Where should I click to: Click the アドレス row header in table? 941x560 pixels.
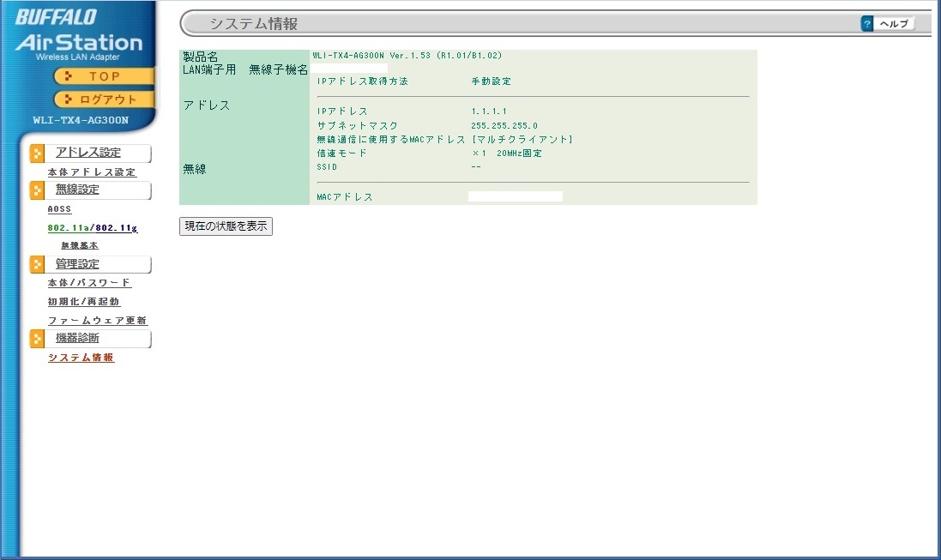point(207,105)
